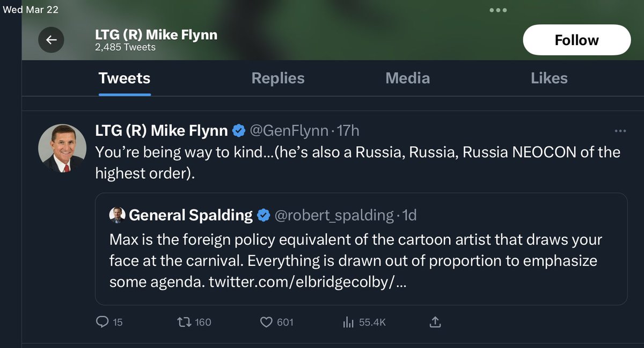This screenshot has width=644, height=348.
Task: Open the twitter.com/elbridgecolby link
Action: click(307, 281)
